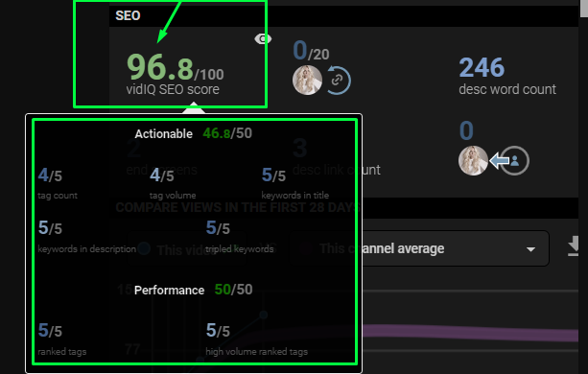Click the blue left arrow icon
This screenshot has height=374, width=588.
[499, 161]
